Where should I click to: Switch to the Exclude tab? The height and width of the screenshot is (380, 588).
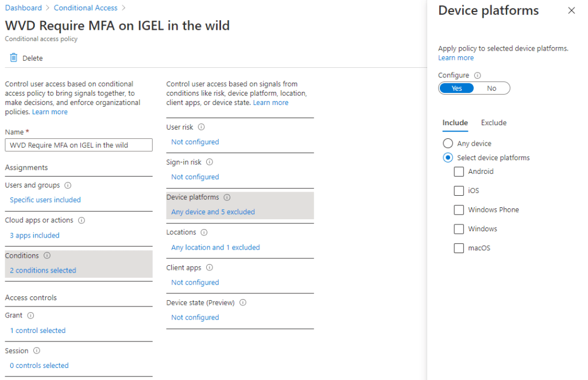pyautogui.click(x=494, y=123)
